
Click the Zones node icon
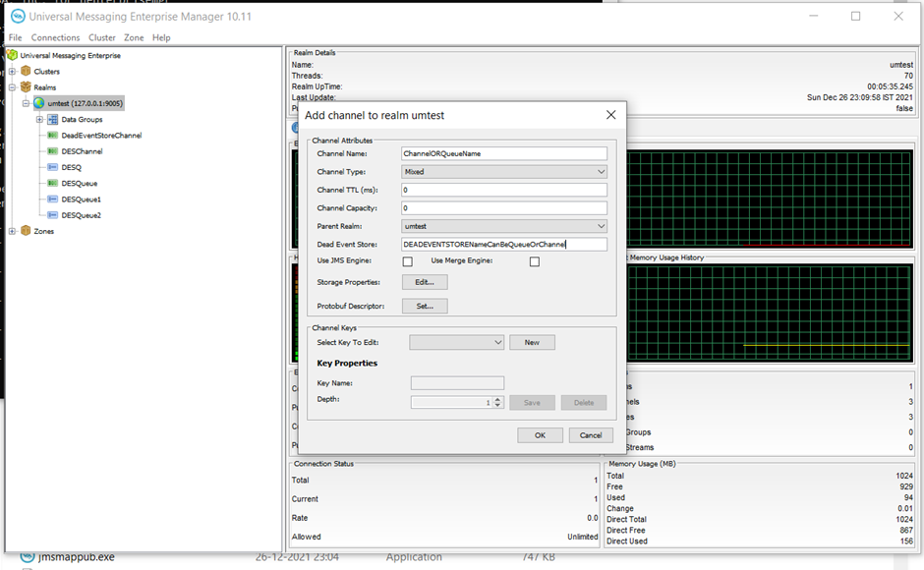coord(26,232)
